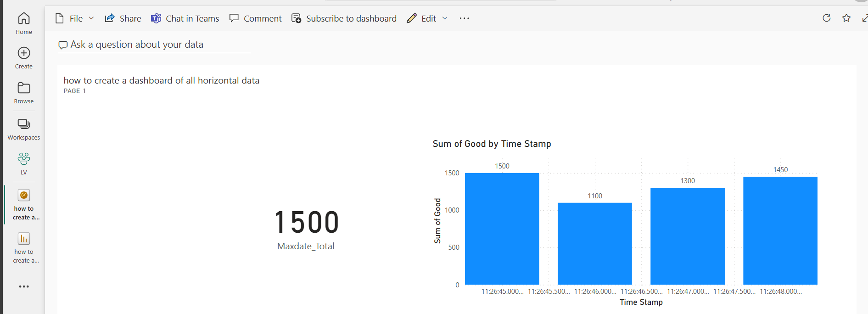This screenshot has height=314, width=868.
Task: Expand the File dropdown chevron
Action: (91, 18)
